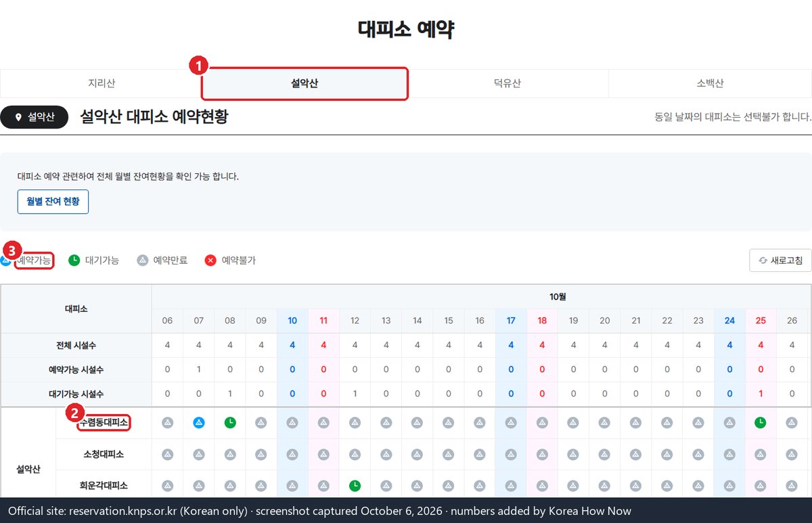812x523 pixels.
Task: Click the date header 26
Action: pyautogui.click(x=792, y=321)
